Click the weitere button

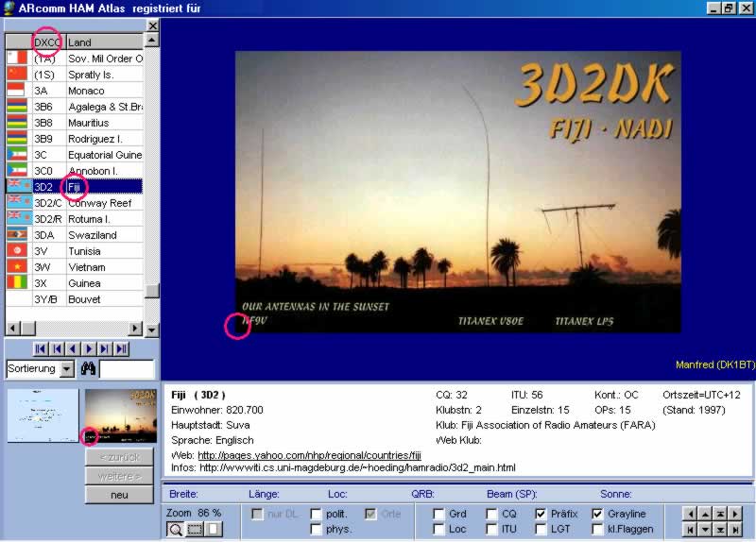coord(120,476)
